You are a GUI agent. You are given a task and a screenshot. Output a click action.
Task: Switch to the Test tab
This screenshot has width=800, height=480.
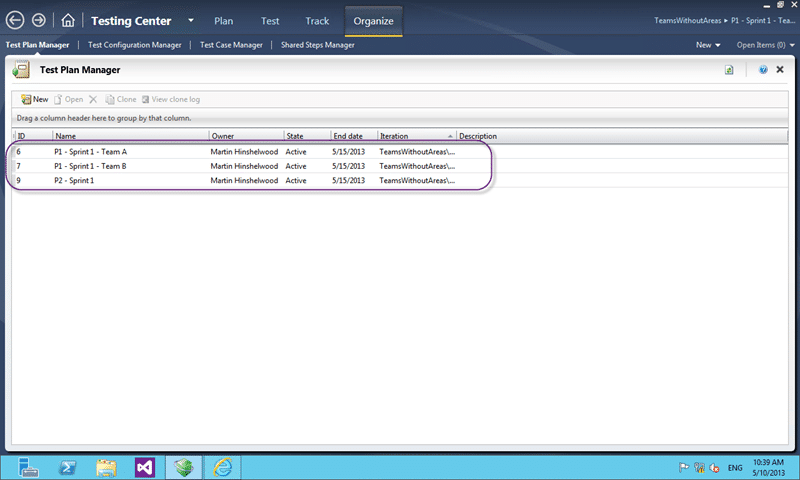click(x=270, y=21)
